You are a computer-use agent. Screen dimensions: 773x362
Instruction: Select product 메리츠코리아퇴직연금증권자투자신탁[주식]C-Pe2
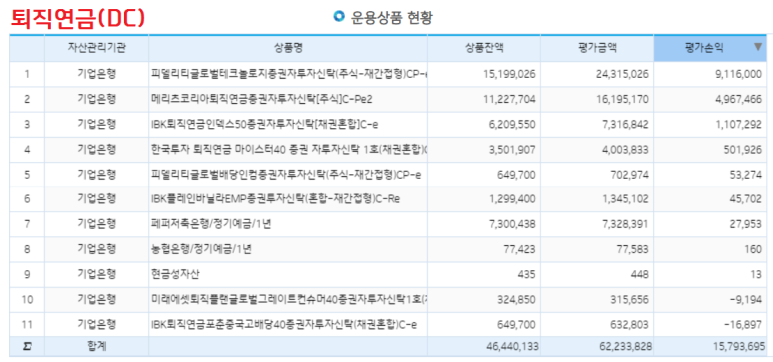point(261,99)
